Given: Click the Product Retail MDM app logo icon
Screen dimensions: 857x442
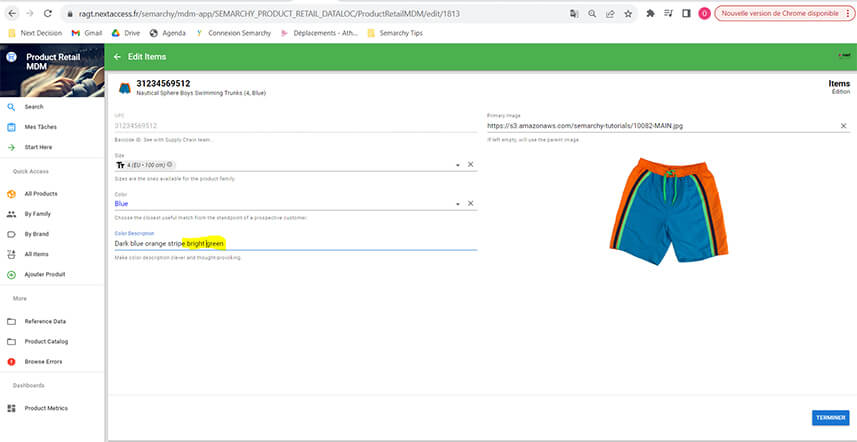Looking at the screenshot, I should 11,57.
